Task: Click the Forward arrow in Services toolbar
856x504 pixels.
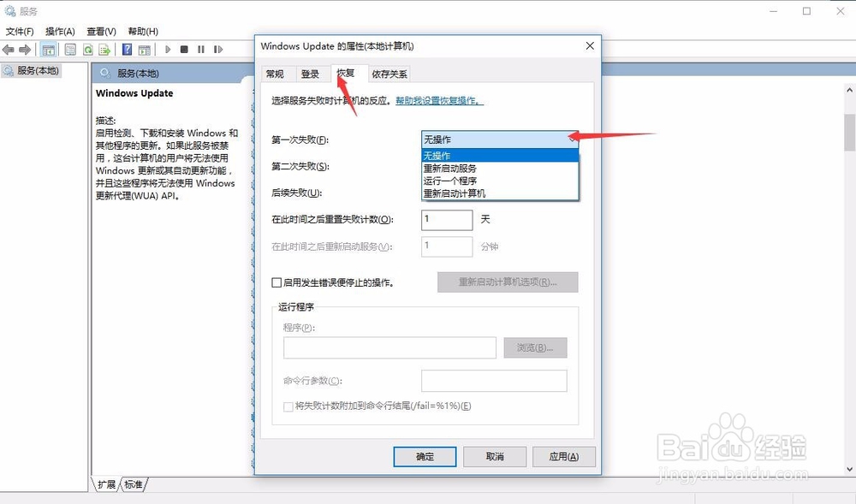Action: pyautogui.click(x=25, y=50)
